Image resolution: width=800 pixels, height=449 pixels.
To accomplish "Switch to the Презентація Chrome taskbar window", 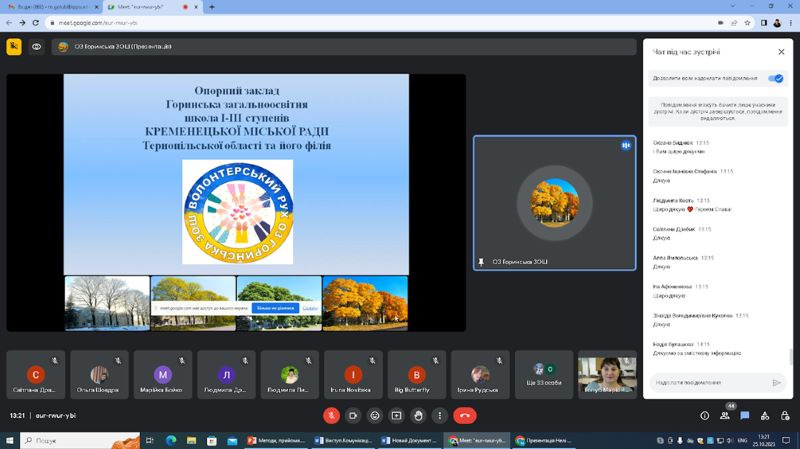I will [543, 440].
